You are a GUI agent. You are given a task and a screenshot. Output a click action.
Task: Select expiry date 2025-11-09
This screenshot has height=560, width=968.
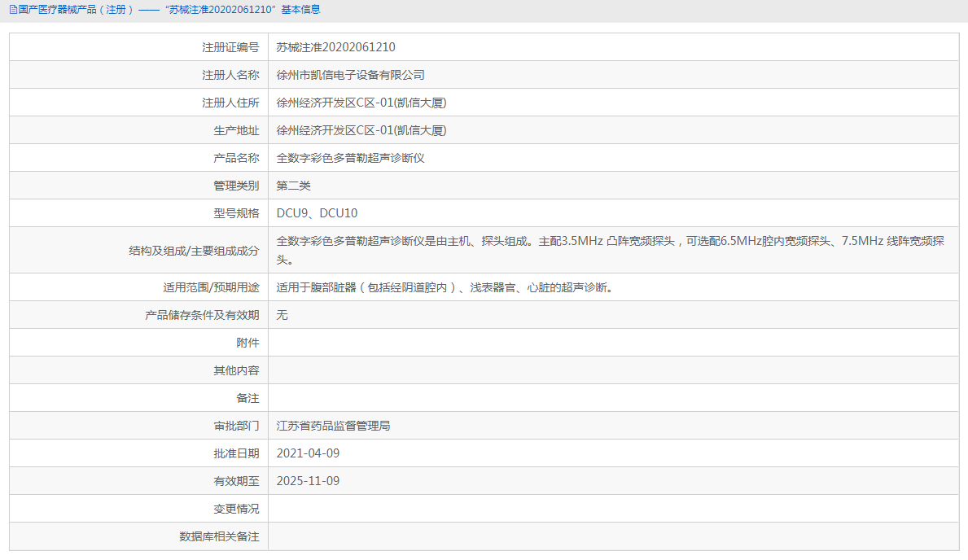pos(308,481)
